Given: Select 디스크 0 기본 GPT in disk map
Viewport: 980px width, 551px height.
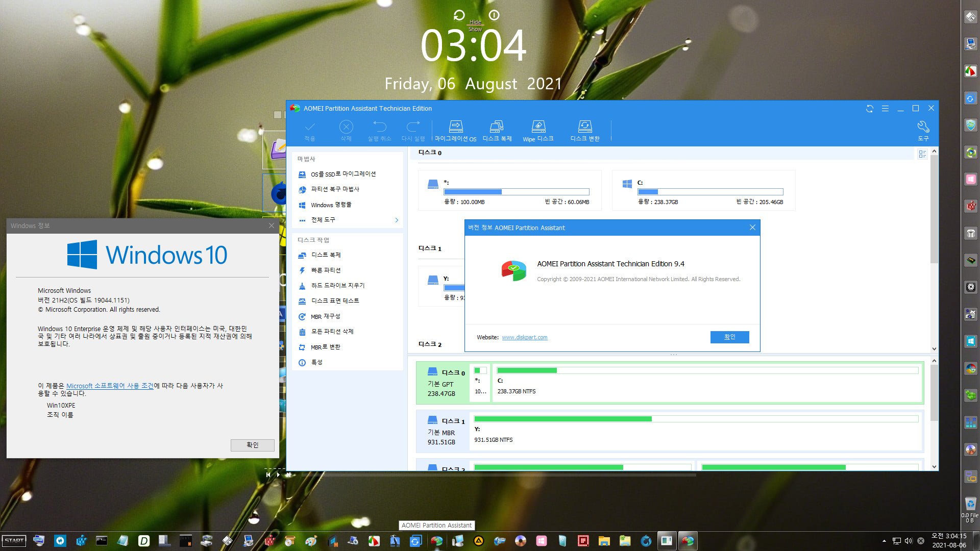Looking at the screenshot, I should click(443, 383).
